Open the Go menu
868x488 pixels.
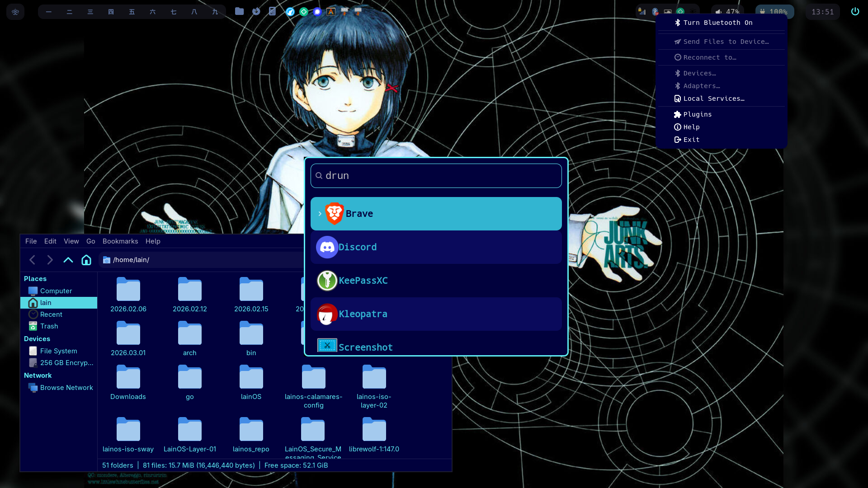pyautogui.click(x=90, y=241)
